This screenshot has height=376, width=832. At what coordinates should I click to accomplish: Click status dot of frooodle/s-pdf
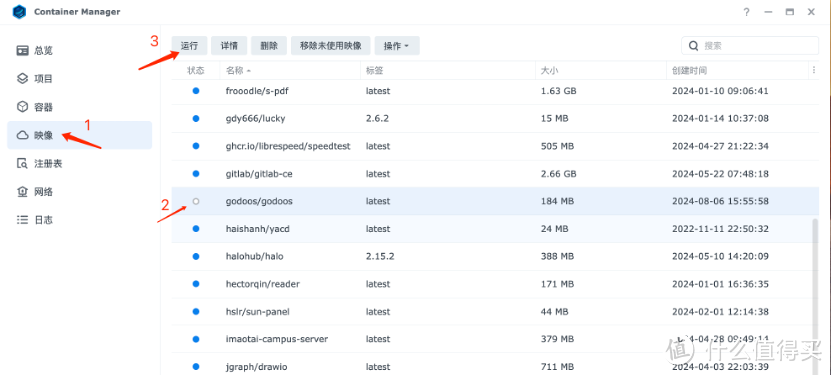point(196,91)
